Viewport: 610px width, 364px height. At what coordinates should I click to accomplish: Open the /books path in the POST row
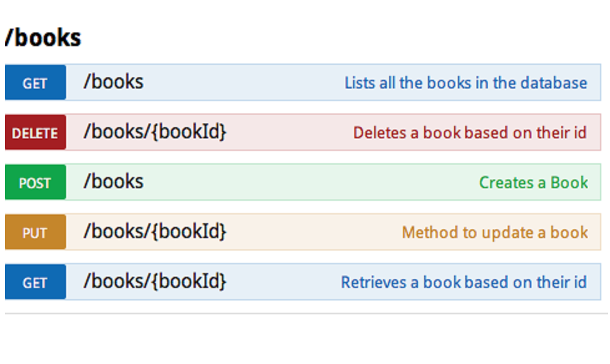tap(114, 181)
